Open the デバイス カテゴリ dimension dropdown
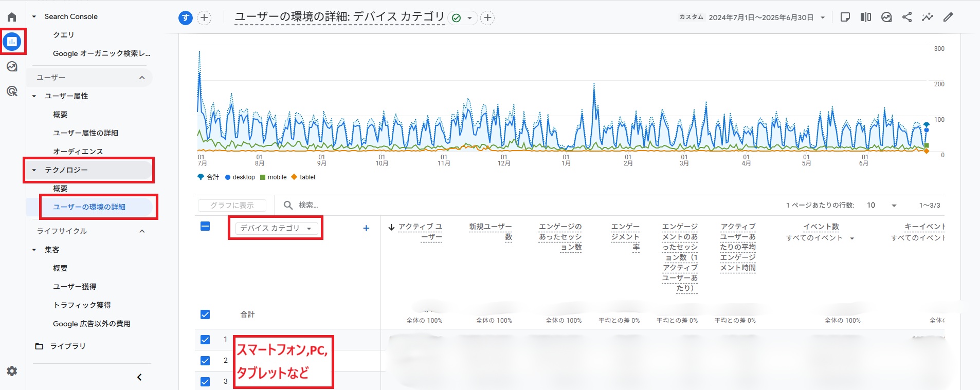The image size is (980, 390). [x=276, y=228]
